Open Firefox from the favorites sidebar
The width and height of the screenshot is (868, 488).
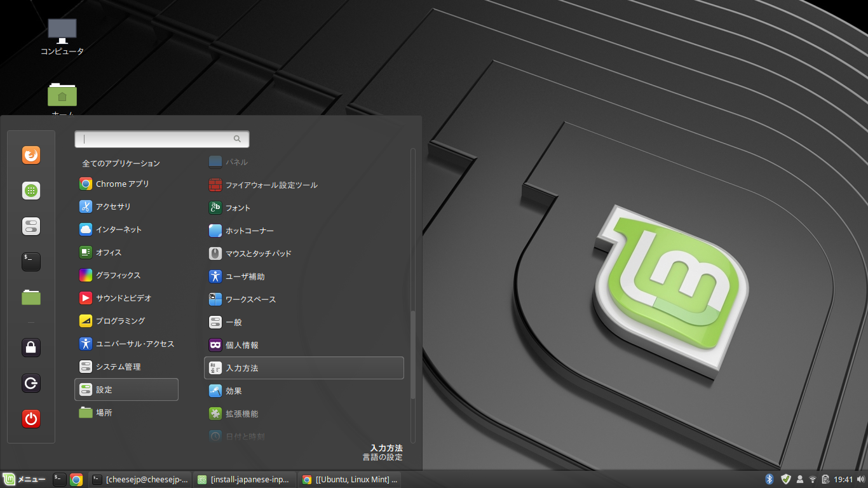31,156
